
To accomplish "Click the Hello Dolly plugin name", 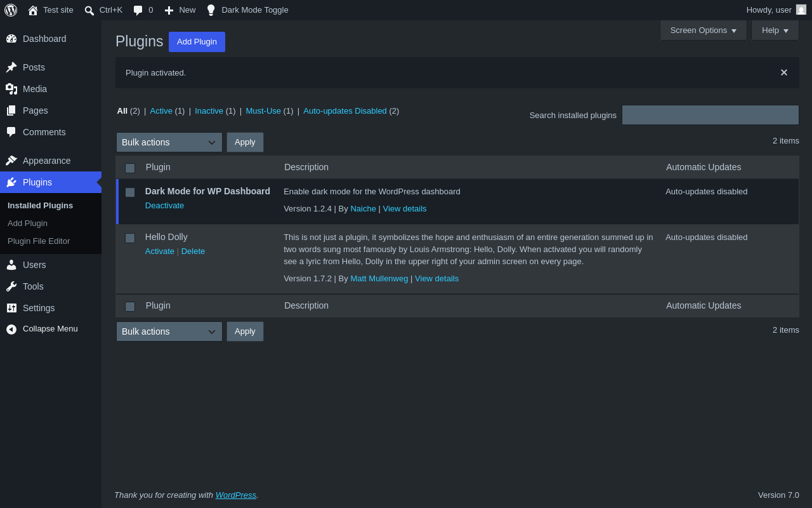I will click(166, 237).
